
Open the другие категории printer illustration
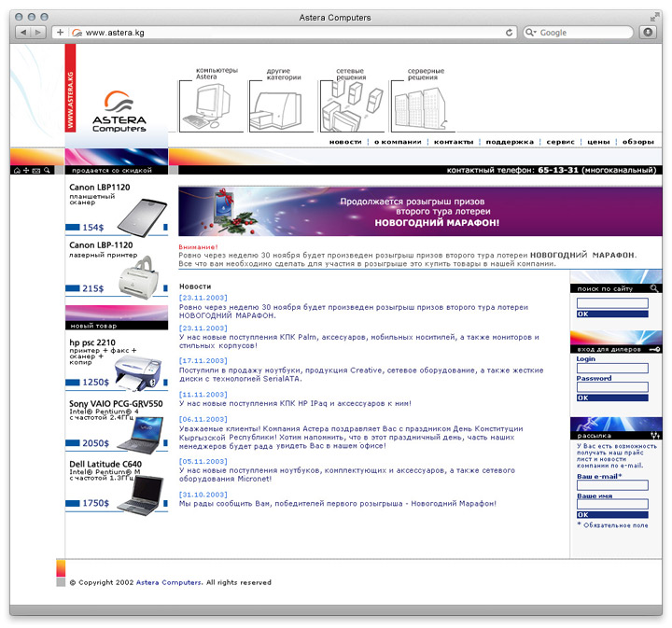point(276,110)
